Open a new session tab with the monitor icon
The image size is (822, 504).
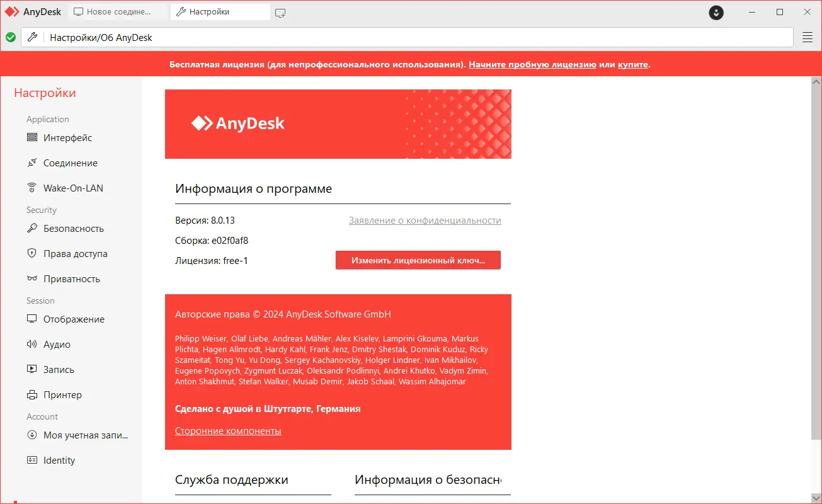point(280,12)
